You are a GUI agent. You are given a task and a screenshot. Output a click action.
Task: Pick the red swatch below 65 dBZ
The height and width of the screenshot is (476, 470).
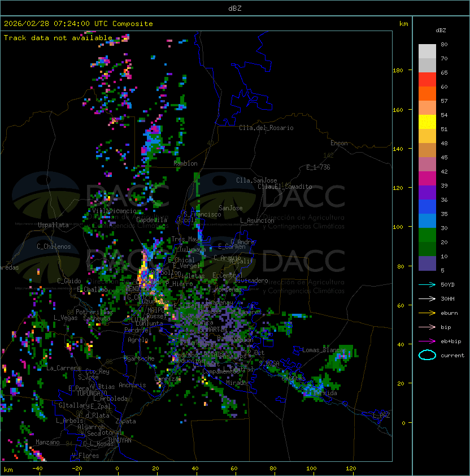427,80
